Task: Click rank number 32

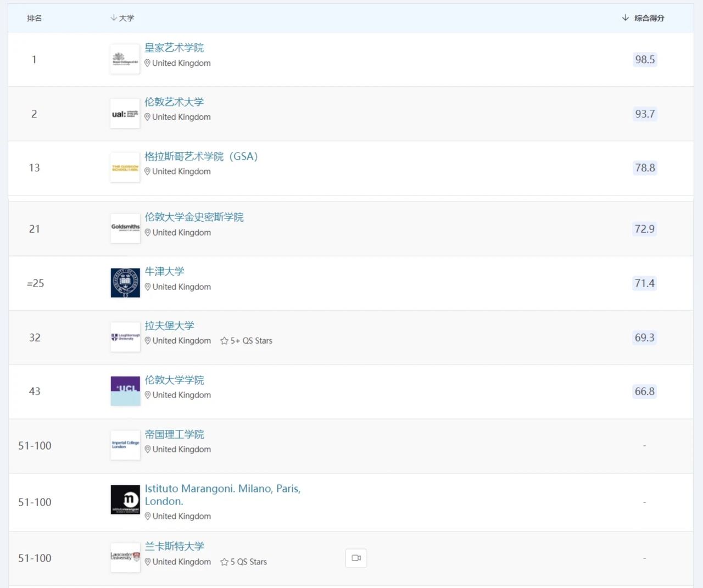Action: coord(35,337)
